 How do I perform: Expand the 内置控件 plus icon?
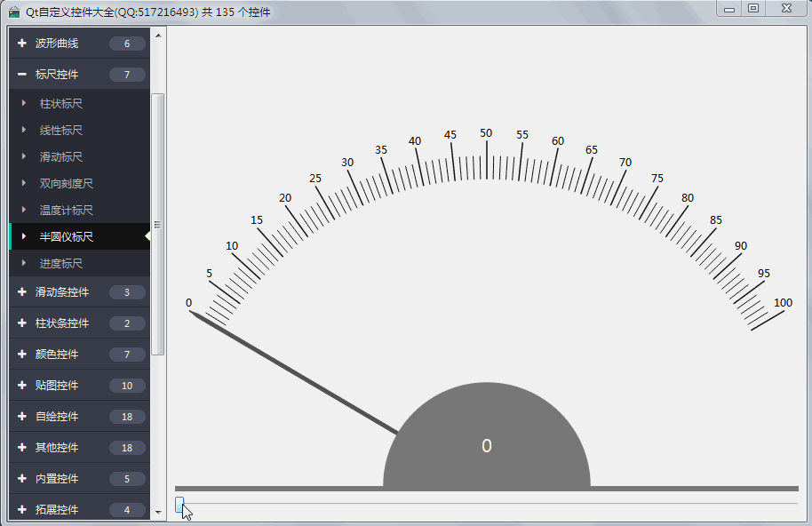pyautogui.click(x=22, y=479)
